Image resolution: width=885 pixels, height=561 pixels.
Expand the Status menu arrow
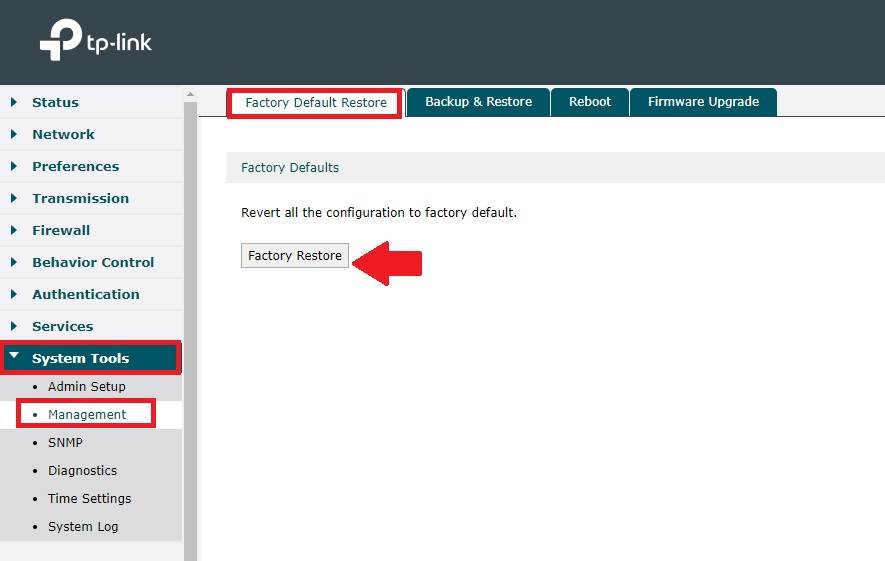[x=14, y=102]
